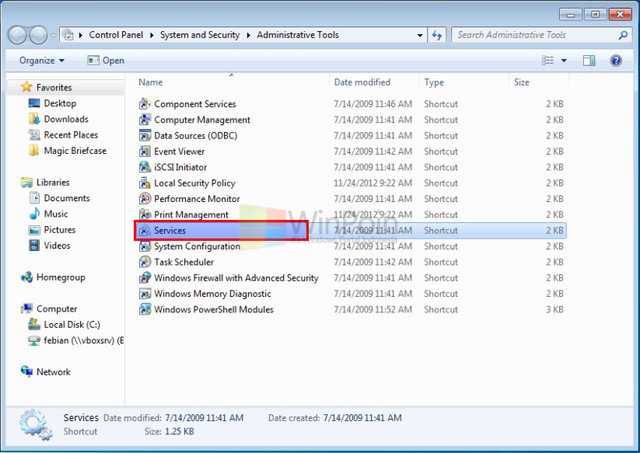This screenshot has height=453, width=640.
Task: Select the Local Security Policy icon
Action: [144, 183]
